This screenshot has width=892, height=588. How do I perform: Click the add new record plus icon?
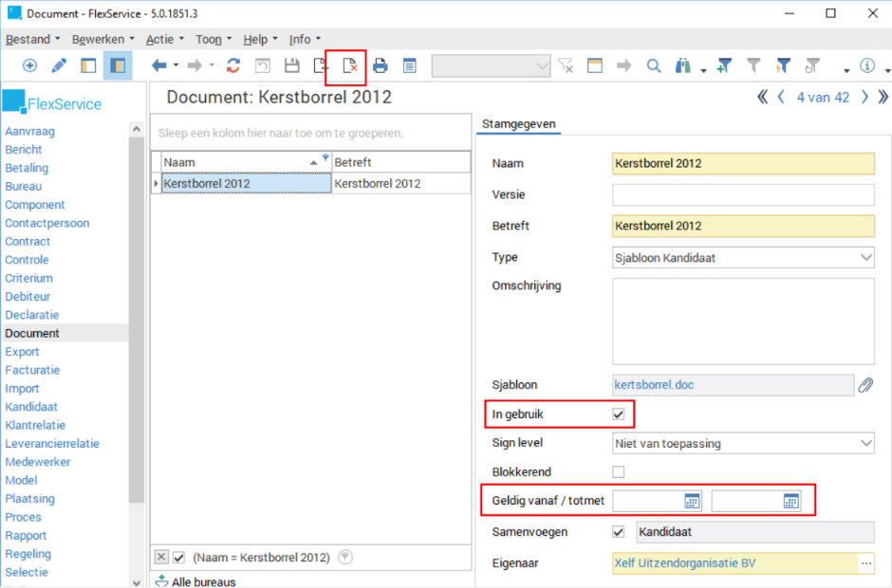point(29,65)
